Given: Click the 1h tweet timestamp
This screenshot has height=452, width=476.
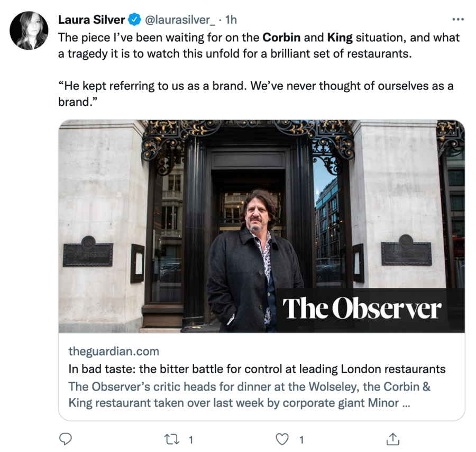Looking at the screenshot, I should pyautogui.click(x=231, y=20).
